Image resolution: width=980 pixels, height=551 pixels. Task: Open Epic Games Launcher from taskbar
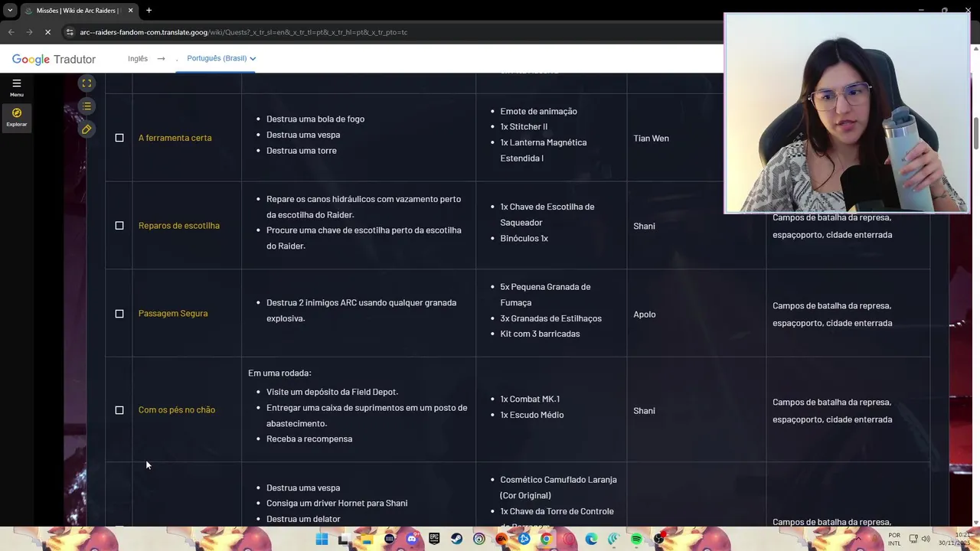434,539
